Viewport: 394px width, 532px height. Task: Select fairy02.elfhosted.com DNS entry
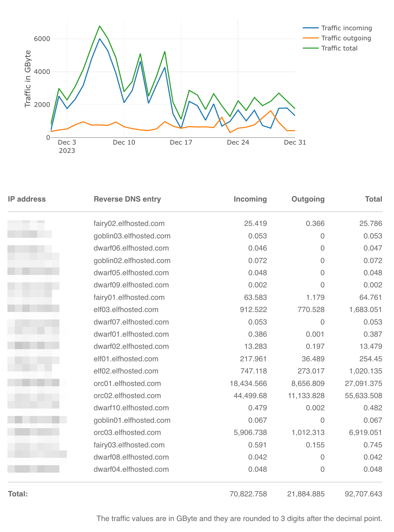129,223
